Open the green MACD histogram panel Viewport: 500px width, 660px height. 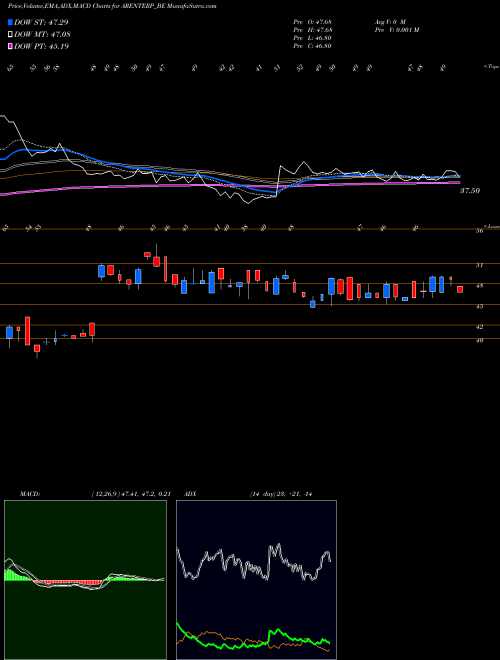click(x=85, y=580)
